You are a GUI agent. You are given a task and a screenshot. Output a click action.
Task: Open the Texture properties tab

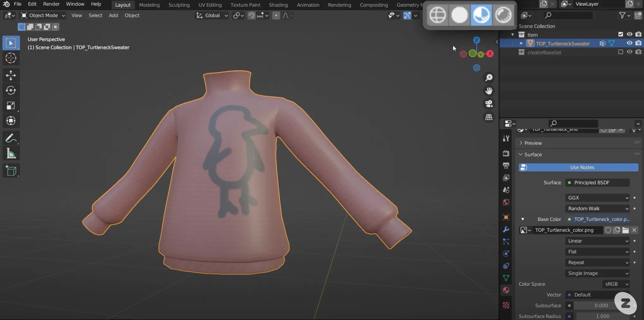pyautogui.click(x=506, y=305)
